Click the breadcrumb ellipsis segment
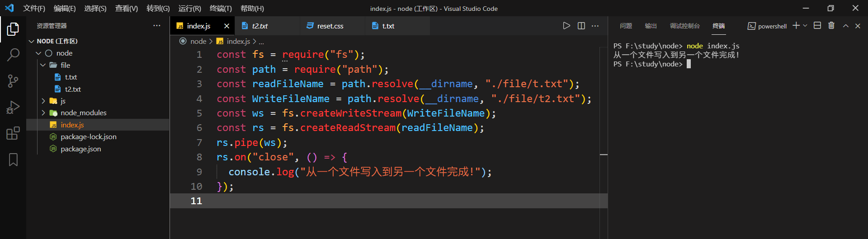The height and width of the screenshot is (239, 868). tap(261, 41)
